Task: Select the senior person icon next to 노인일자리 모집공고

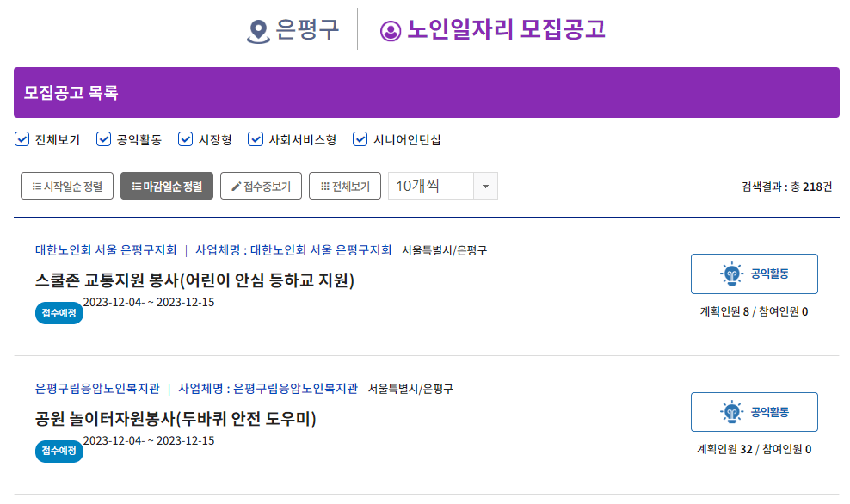Action: [x=390, y=28]
